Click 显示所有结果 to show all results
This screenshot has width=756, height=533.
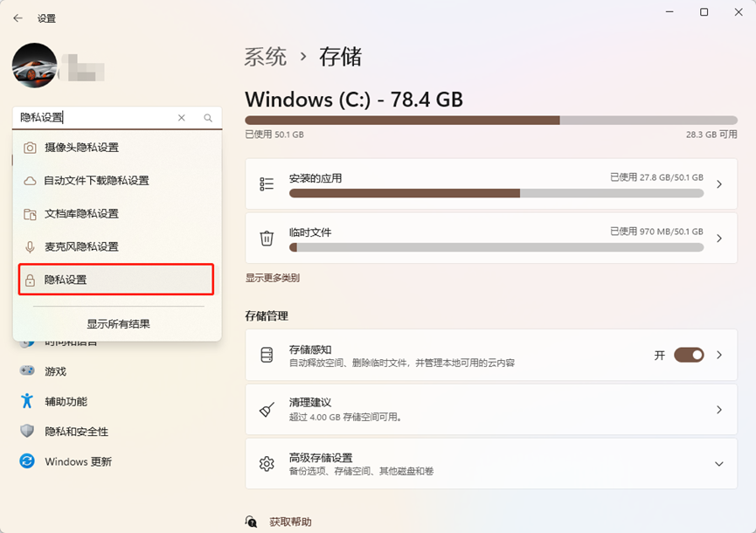118,323
